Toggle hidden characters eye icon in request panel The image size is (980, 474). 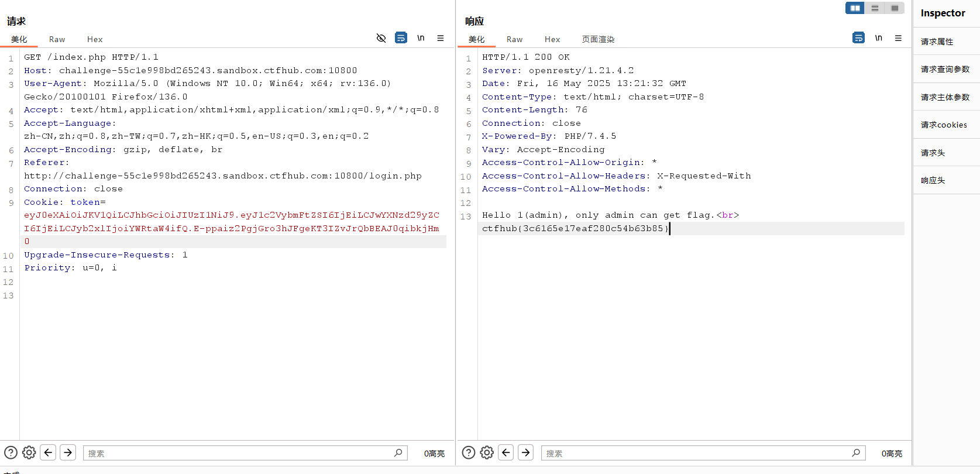click(x=381, y=38)
